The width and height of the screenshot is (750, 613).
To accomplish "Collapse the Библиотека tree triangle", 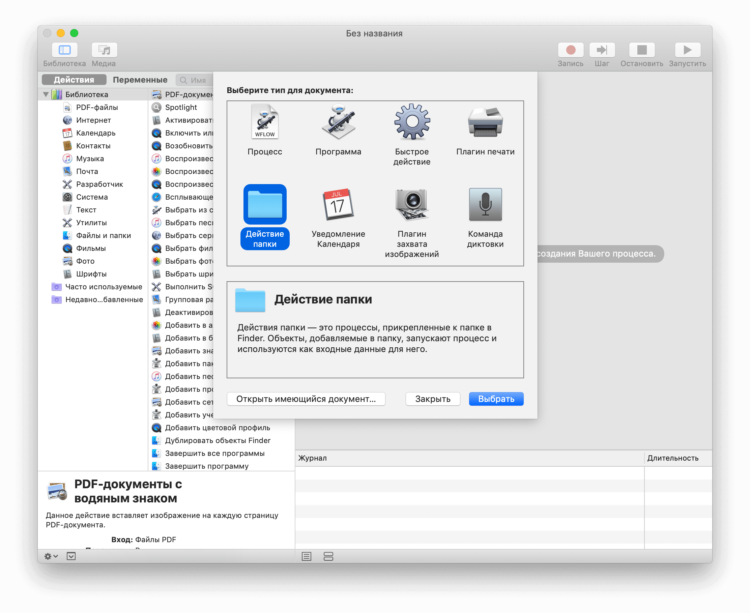I will point(46,94).
